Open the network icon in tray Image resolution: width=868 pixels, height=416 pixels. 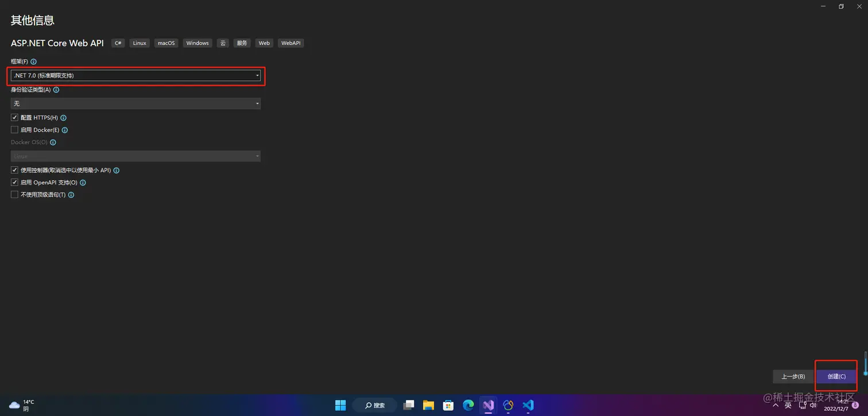click(803, 405)
